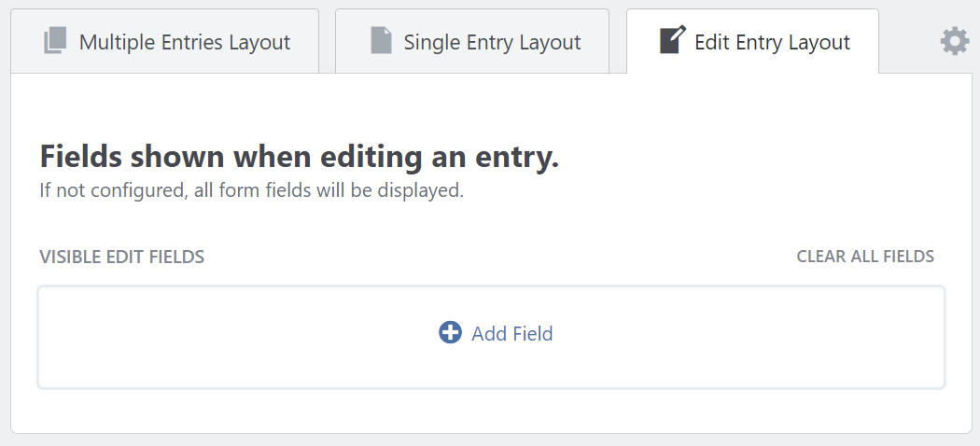Click the document icon on Single Entry tab

point(381,42)
